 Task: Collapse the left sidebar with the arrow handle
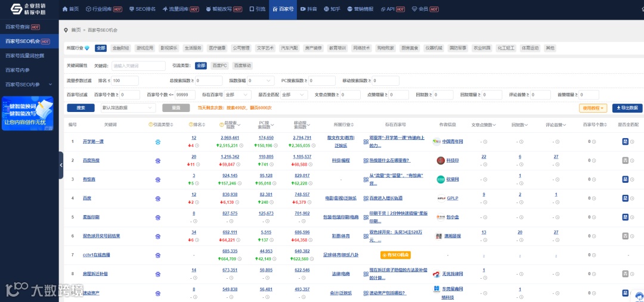pos(61,165)
